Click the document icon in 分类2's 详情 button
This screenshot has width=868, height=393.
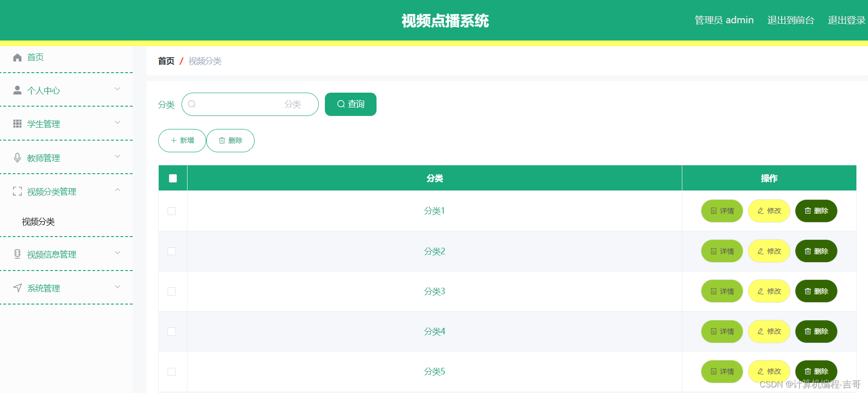pyautogui.click(x=713, y=251)
